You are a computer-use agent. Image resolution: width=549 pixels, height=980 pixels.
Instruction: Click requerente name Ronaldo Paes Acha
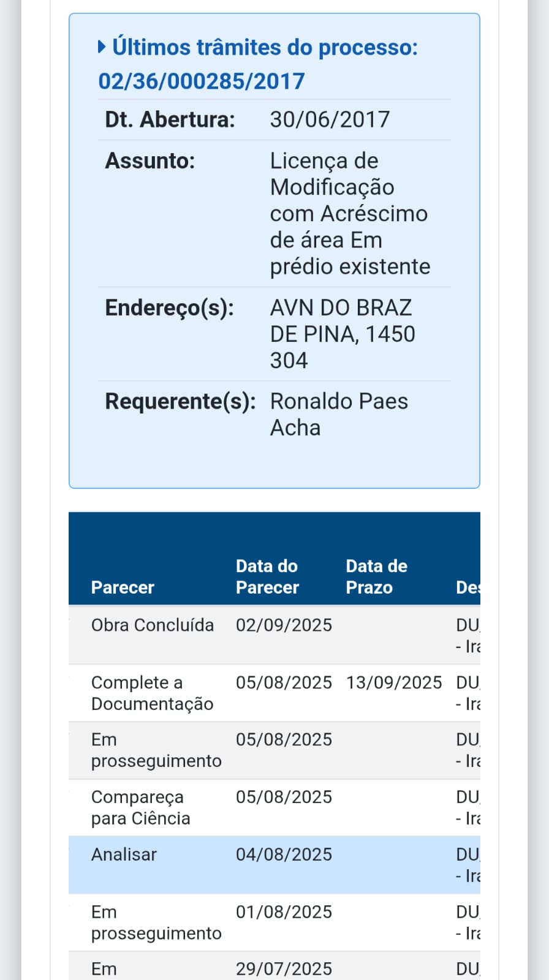click(x=339, y=414)
